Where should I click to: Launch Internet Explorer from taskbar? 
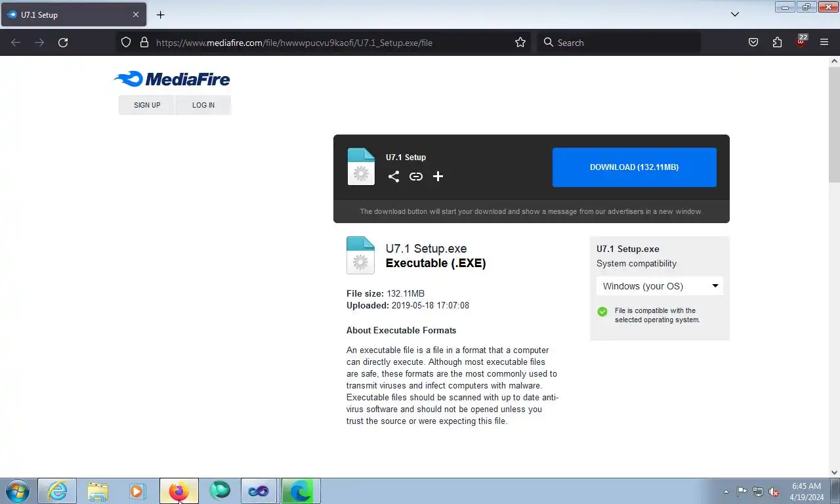coord(57,491)
